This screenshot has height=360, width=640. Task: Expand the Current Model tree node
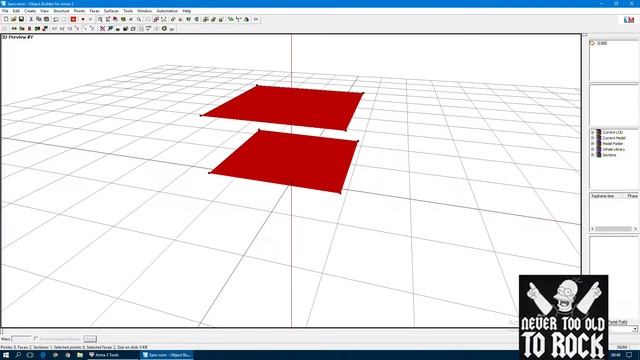(x=593, y=138)
